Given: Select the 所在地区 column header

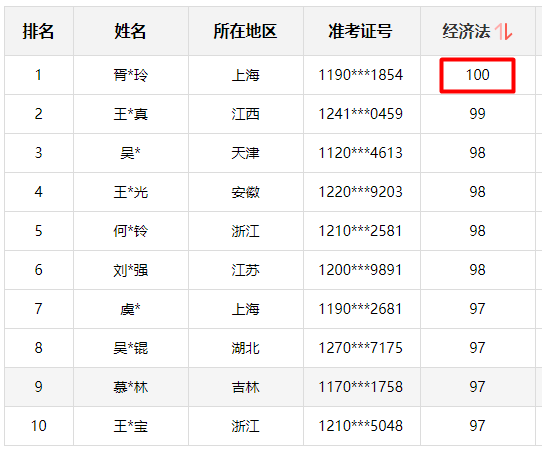Looking at the screenshot, I should coord(245,31).
